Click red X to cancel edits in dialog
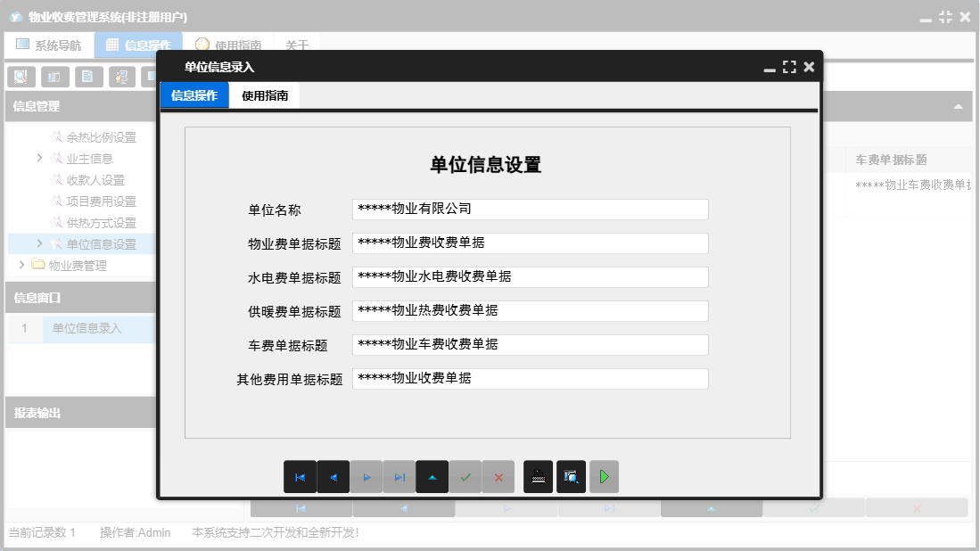Viewport: 980px width, 551px height. 498,477
